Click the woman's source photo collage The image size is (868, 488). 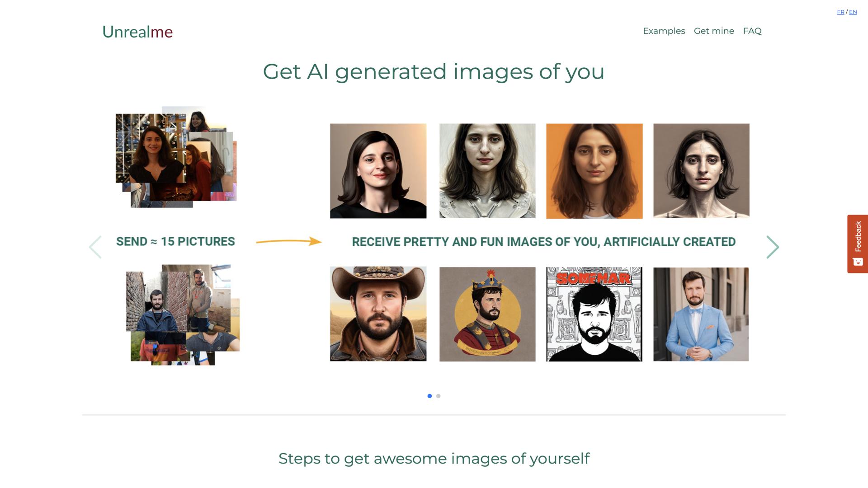(176, 157)
